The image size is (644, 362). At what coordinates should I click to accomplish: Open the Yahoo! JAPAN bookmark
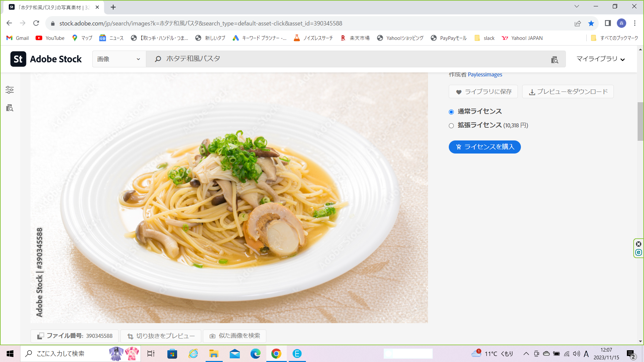pyautogui.click(x=522, y=38)
